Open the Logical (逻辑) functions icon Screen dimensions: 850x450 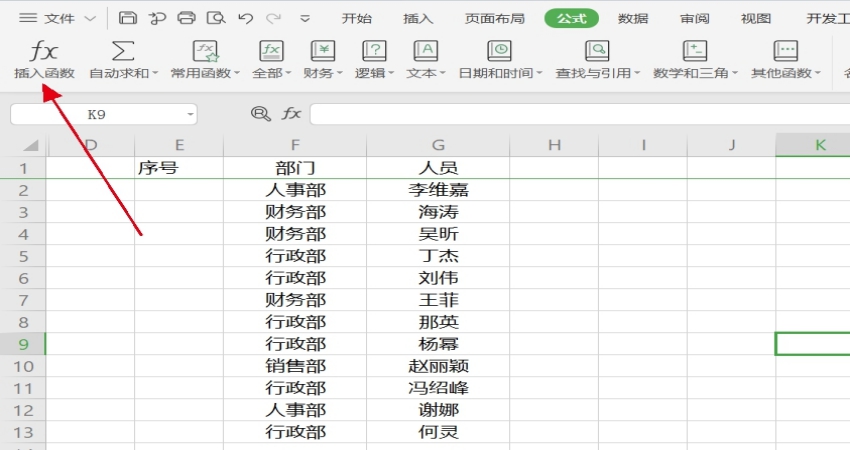[x=374, y=51]
